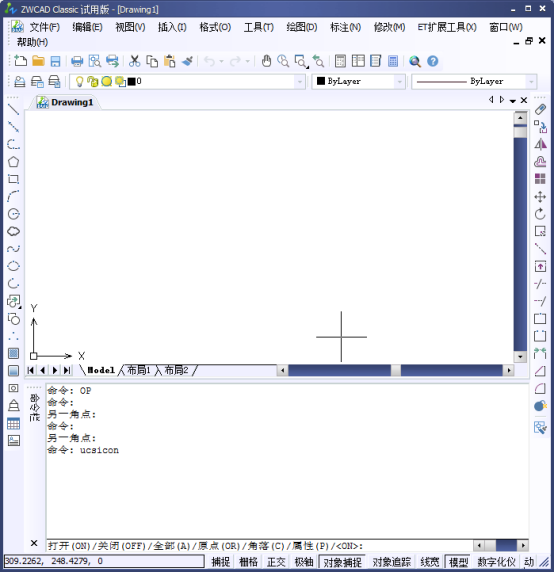
Task: Switch to the 布局1 layout tab
Action: pyautogui.click(x=139, y=370)
